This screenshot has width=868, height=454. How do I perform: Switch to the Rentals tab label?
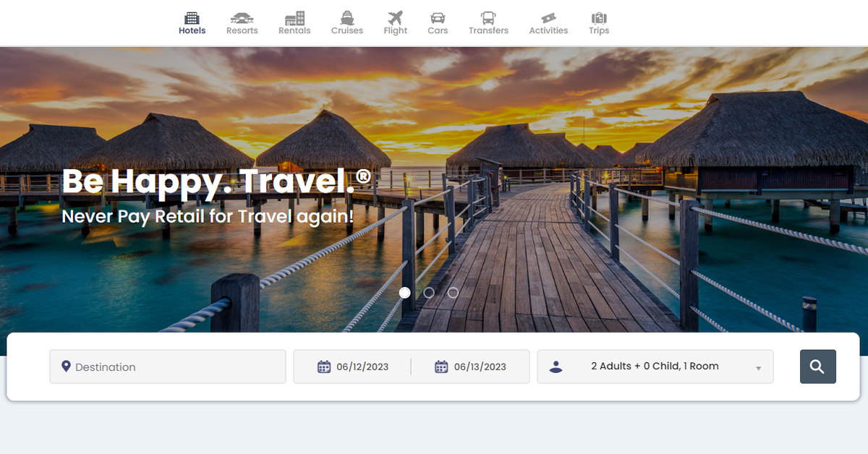294,31
